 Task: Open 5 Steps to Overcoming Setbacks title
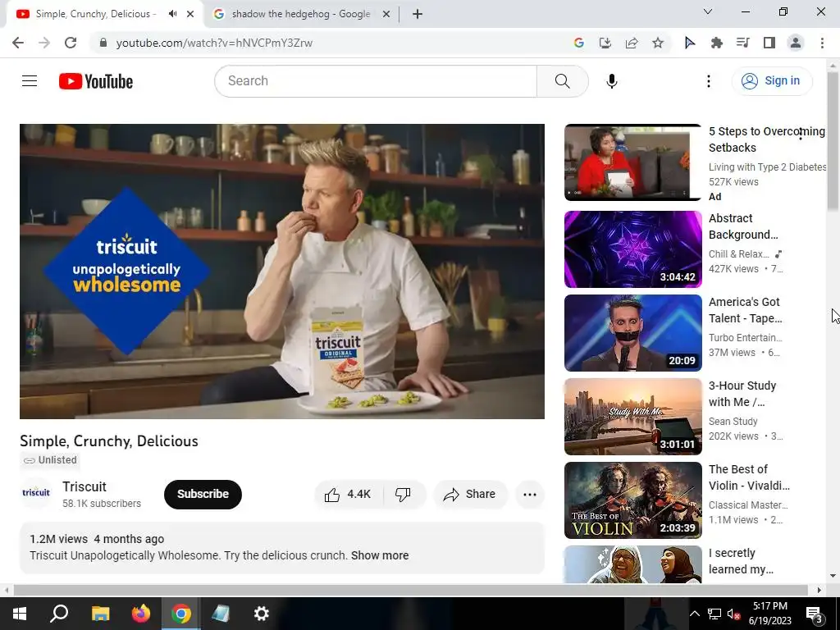coord(767,139)
